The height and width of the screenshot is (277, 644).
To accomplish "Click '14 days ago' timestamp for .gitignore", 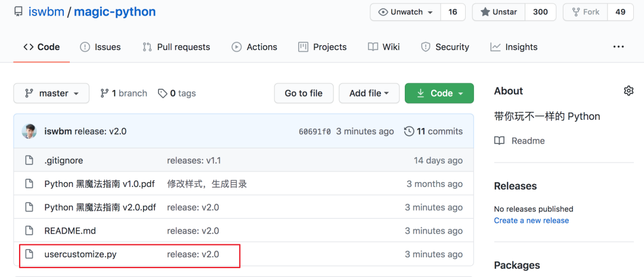I will [438, 160].
